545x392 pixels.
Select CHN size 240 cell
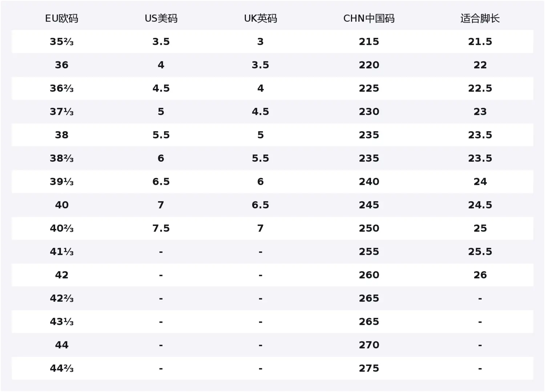(369, 182)
